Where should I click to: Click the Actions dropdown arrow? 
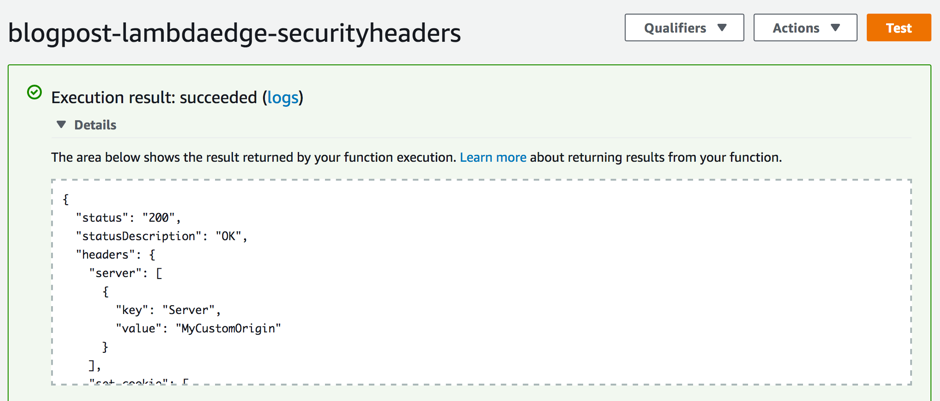(x=835, y=28)
